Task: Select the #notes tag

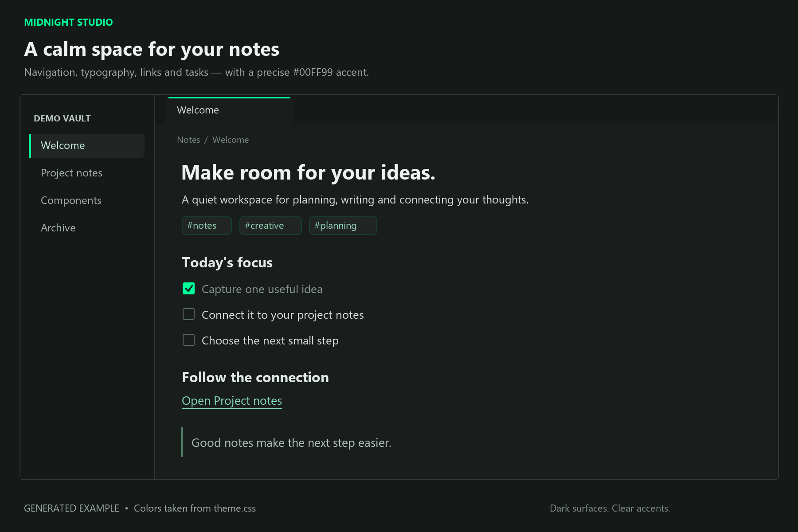Action: (x=207, y=226)
